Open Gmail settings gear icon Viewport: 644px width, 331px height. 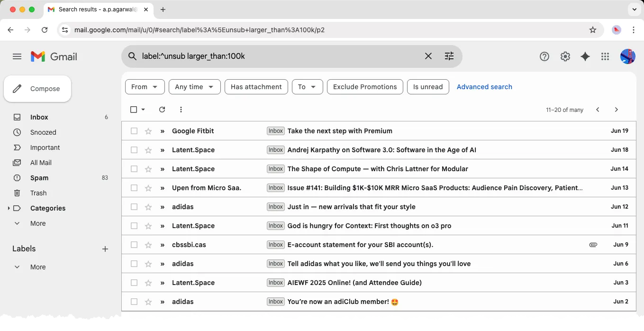(565, 56)
